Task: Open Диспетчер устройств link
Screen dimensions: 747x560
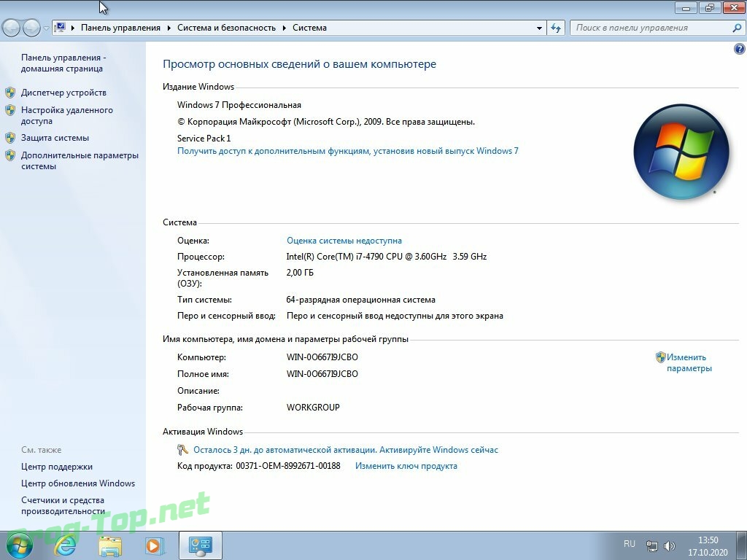Action: coord(63,93)
